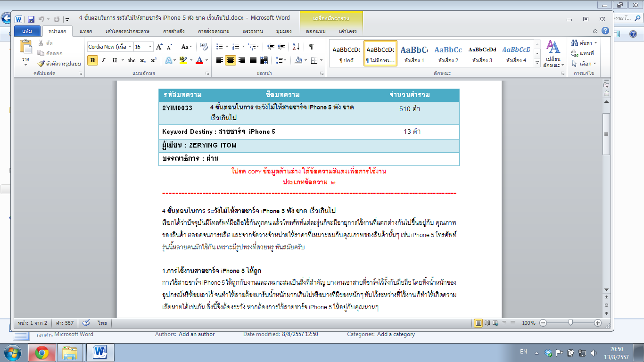Screen dimensions: 644x362
Task: Click the Save icon in quick access toolbar
Action: click(31, 19)
